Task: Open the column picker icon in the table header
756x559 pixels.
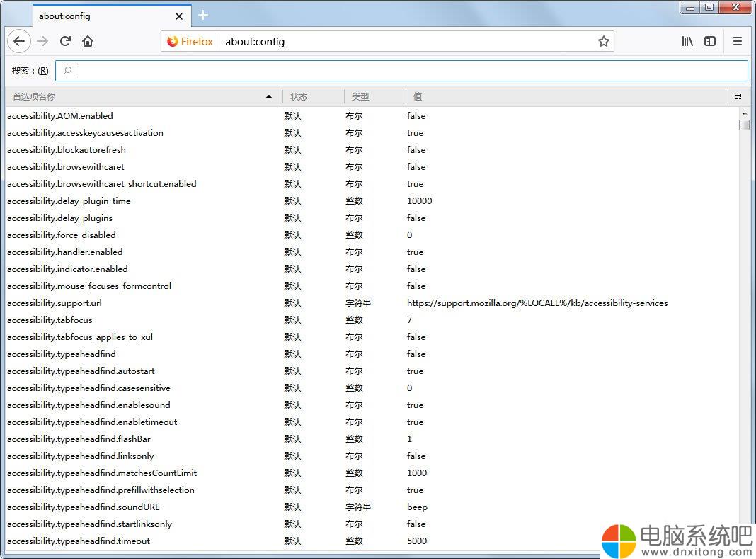Action: click(738, 96)
